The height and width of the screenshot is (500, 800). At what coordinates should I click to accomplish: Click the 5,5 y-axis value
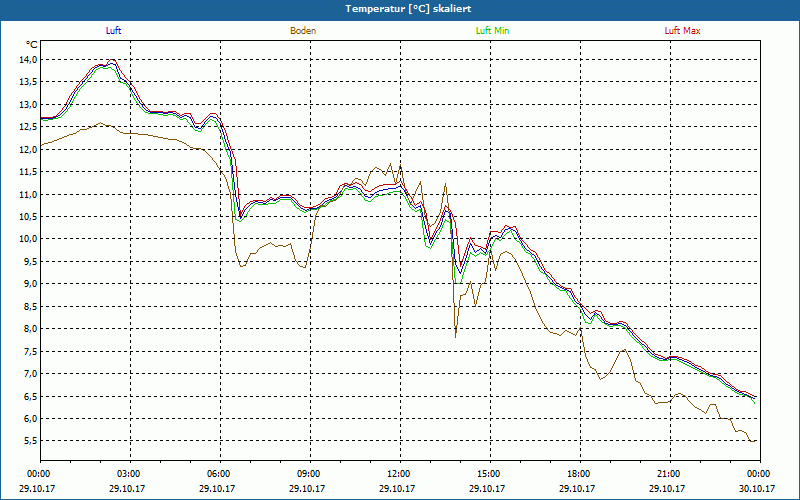point(31,441)
